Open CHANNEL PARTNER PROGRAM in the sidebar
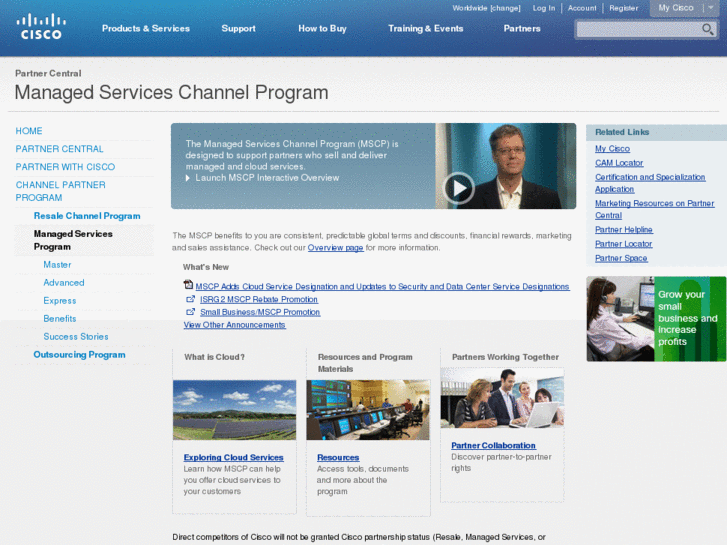This screenshot has width=727, height=545. [61, 191]
